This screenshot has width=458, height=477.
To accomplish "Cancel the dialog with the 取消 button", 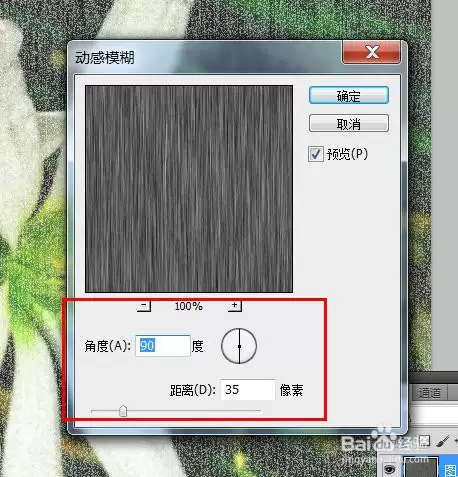I will (349, 124).
